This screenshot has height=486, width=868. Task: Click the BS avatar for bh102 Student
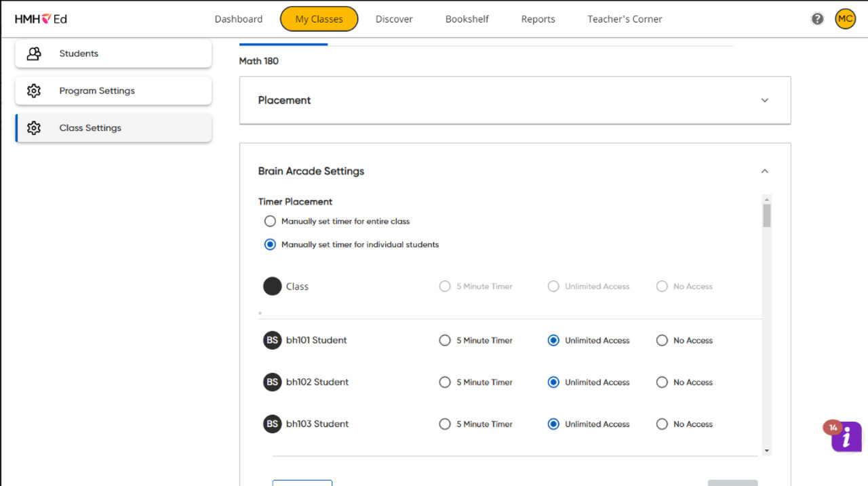(272, 382)
